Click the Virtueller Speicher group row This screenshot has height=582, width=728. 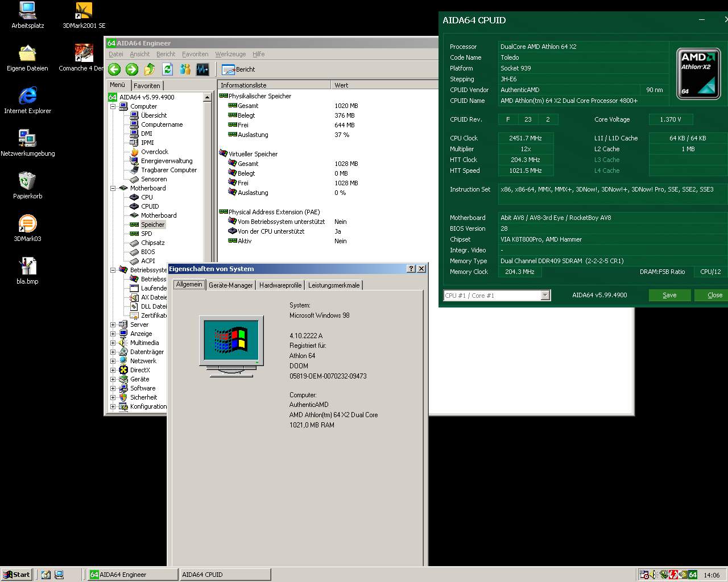coord(249,154)
